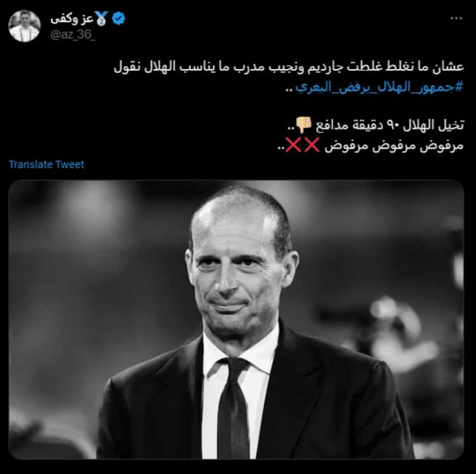
Task: Open the @az_36_ handle link
Action: point(73,35)
